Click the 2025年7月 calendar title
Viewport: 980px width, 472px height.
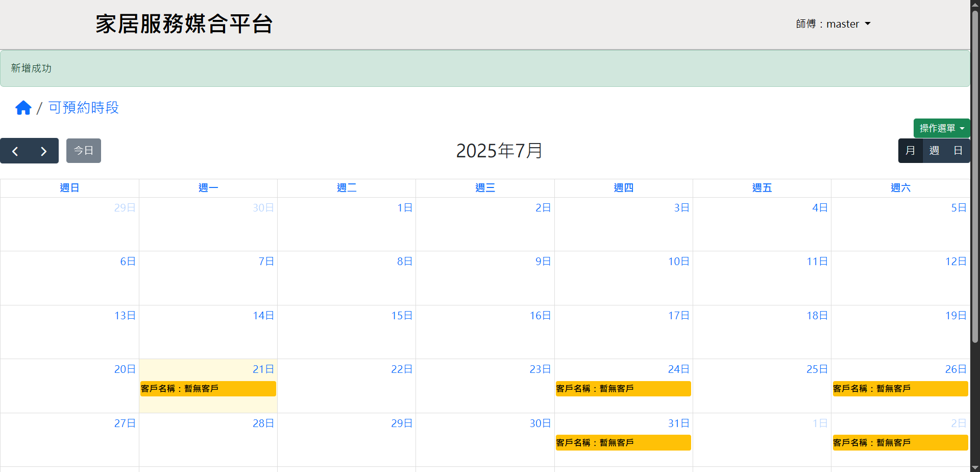(x=499, y=151)
